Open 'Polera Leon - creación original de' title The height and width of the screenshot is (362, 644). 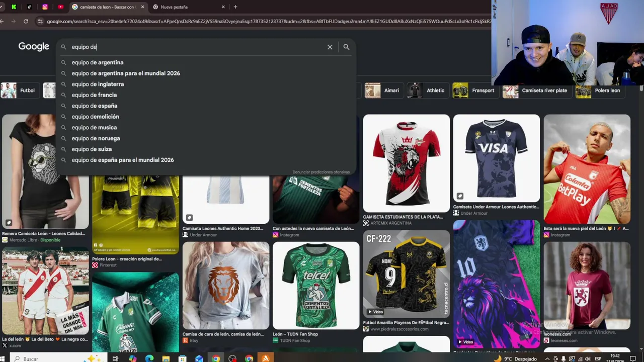pyautogui.click(x=127, y=259)
